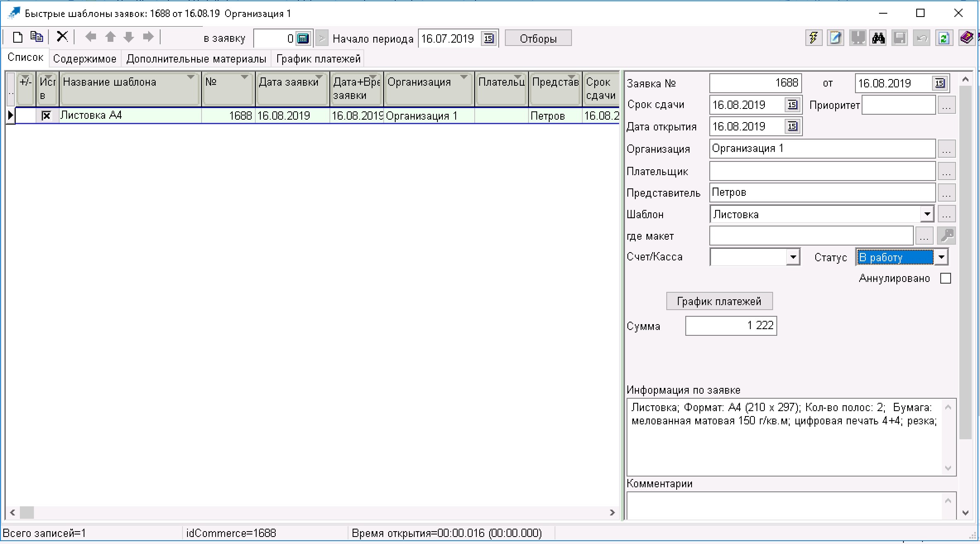
Task: Create a new blank record
Action: 17,38
